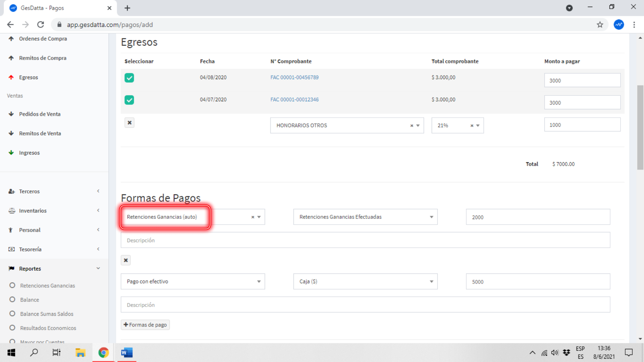The height and width of the screenshot is (362, 644).
Task: Edit amount for invoice dated 04/08/2020
Action: tap(582, 80)
